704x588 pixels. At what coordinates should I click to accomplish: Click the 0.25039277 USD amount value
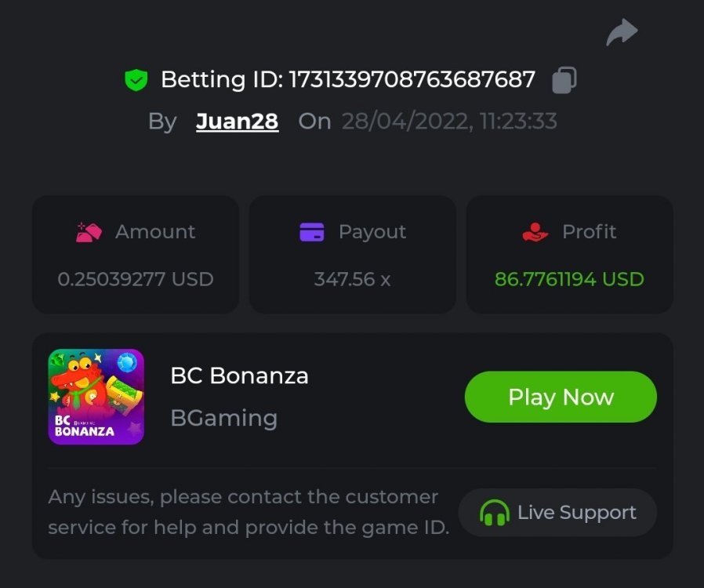coord(136,279)
